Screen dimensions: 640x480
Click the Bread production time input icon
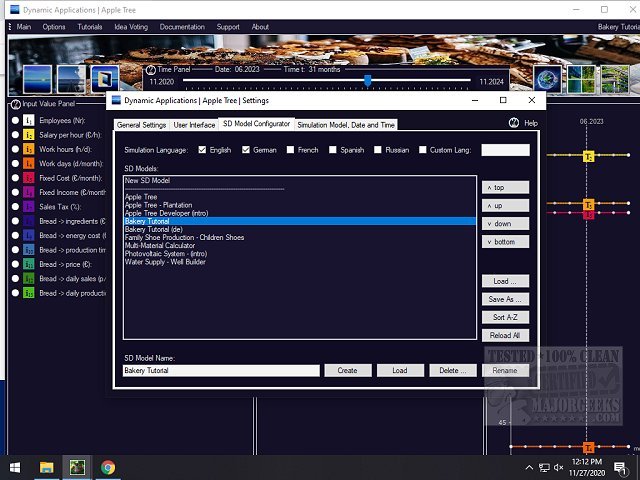29,250
